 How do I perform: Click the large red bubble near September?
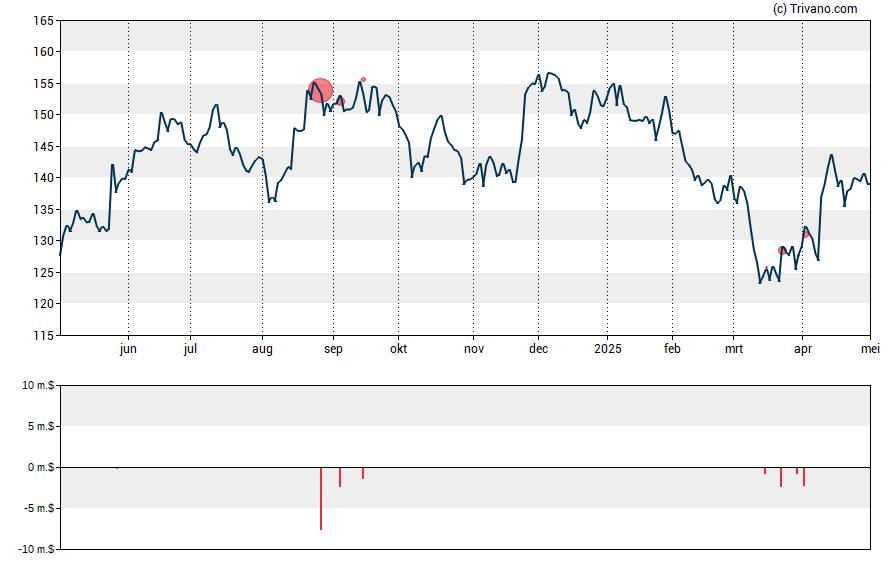[x=321, y=91]
